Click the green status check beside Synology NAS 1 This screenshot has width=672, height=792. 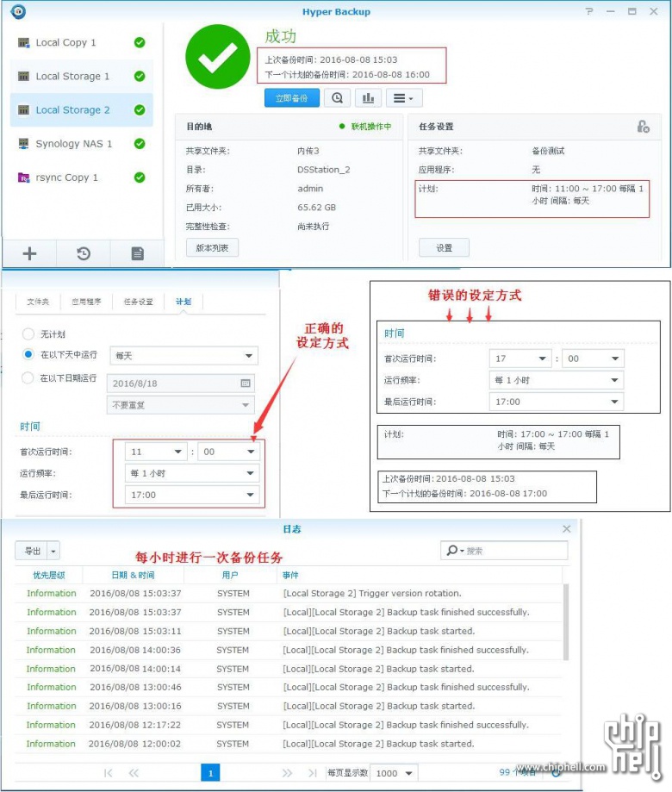tap(140, 144)
